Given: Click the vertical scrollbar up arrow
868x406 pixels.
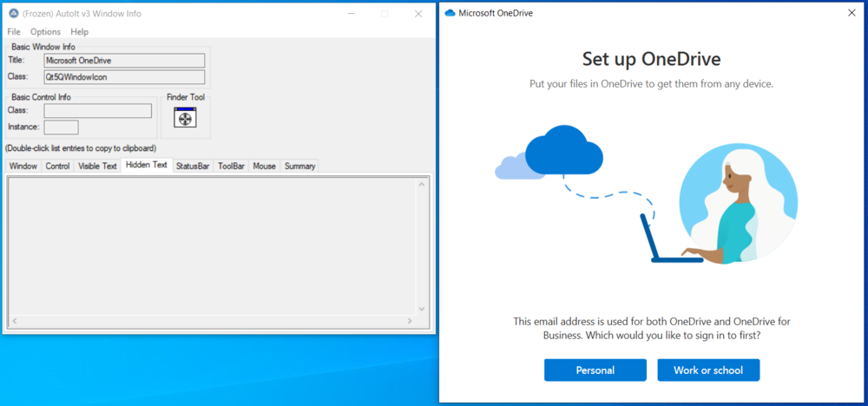Looking at the screenshot, I should coord(421,184).
